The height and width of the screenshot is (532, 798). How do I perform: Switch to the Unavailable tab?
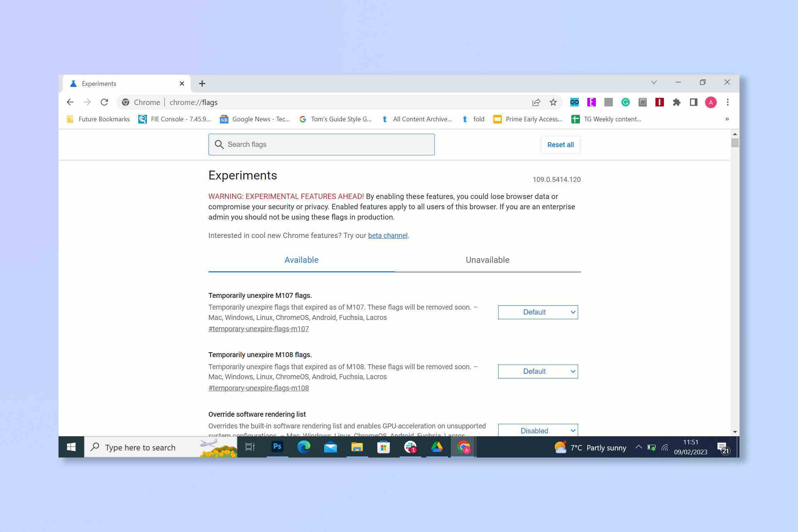coord(487,260)
